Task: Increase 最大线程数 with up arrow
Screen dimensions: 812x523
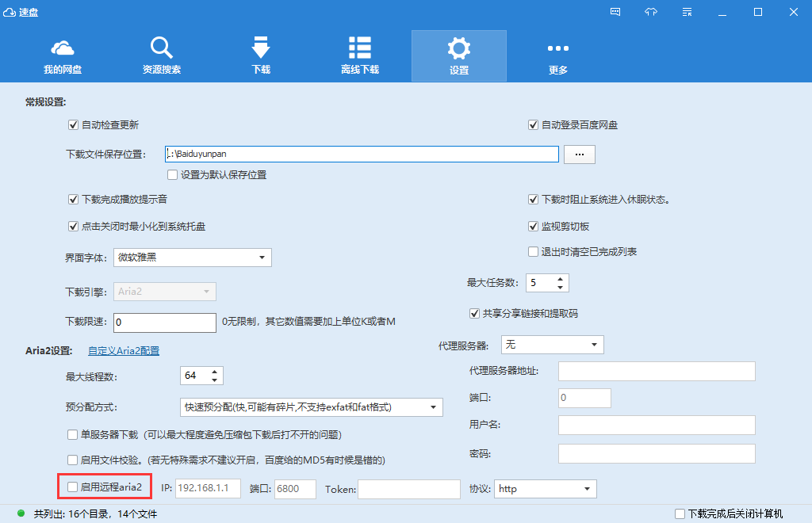Action: 214,372
